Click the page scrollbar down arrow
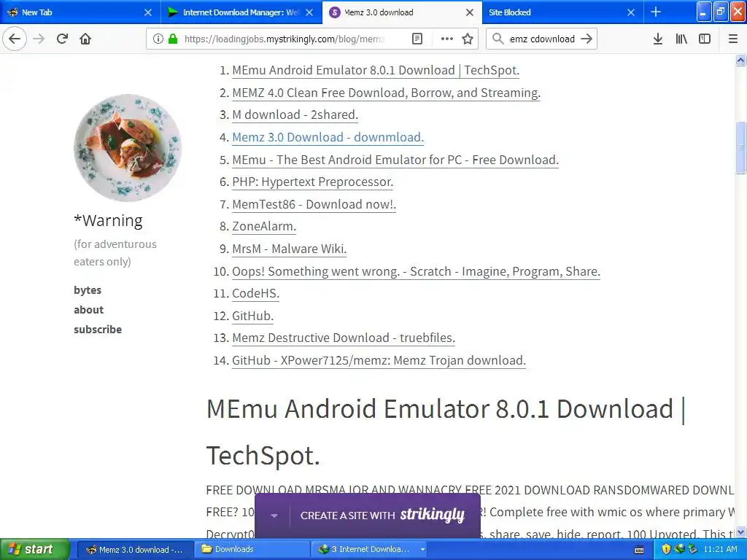 (x=740, y=532)
